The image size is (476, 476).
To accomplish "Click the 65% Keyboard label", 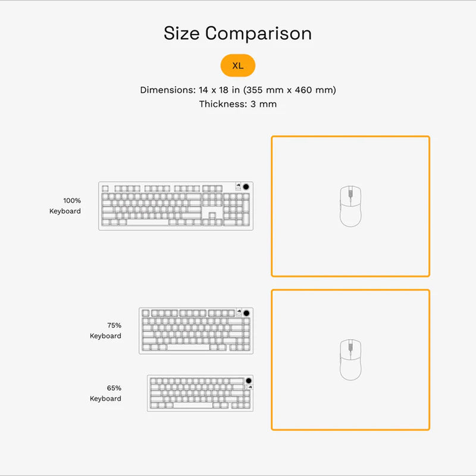I will [105, 393].
